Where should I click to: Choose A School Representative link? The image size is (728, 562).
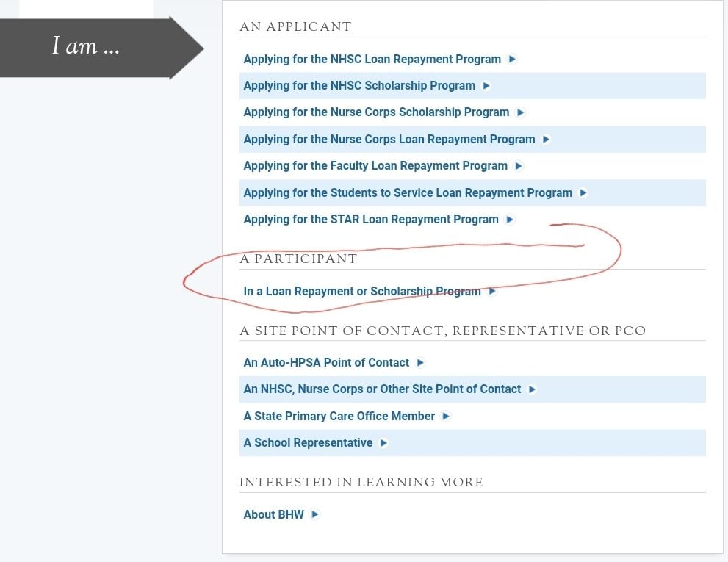[x=308, y=443]
